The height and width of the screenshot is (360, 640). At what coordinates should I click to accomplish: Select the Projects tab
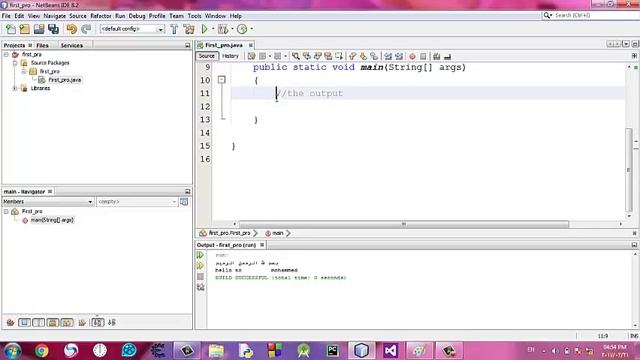[x=14, y=45]
